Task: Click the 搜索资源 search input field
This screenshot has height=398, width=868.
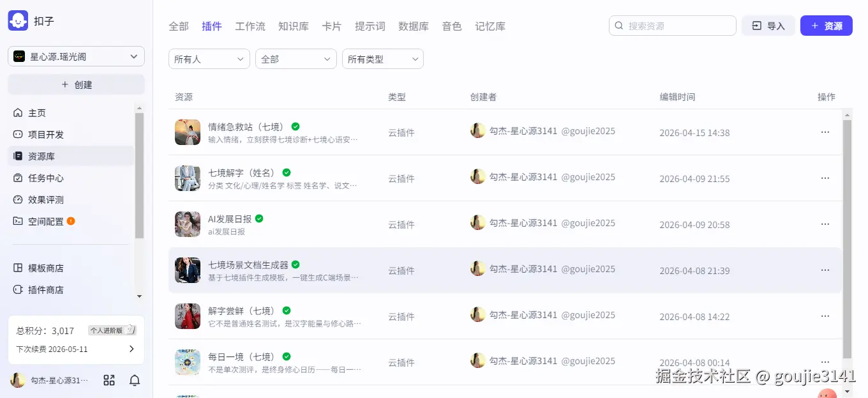Action: pyautogui.click(x=672, y=26)
